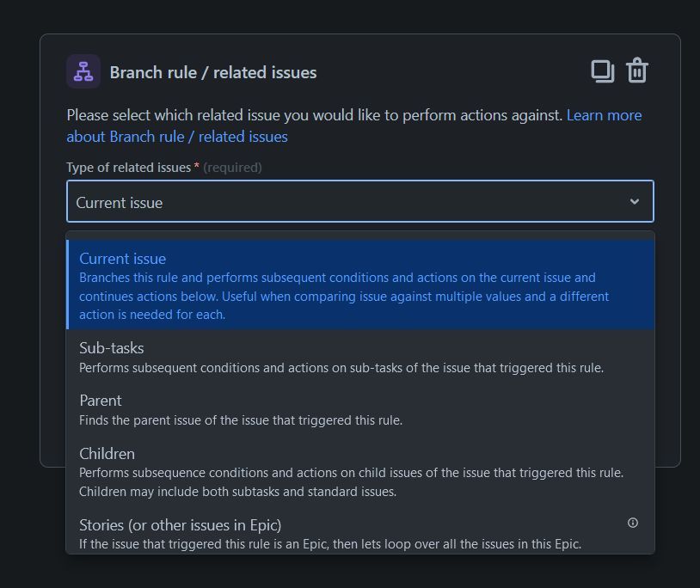The width and height of the screenshot is (700, 588).
Task: Click the Parent option description text
Action: pyautogui.click(x=241, y=420)
